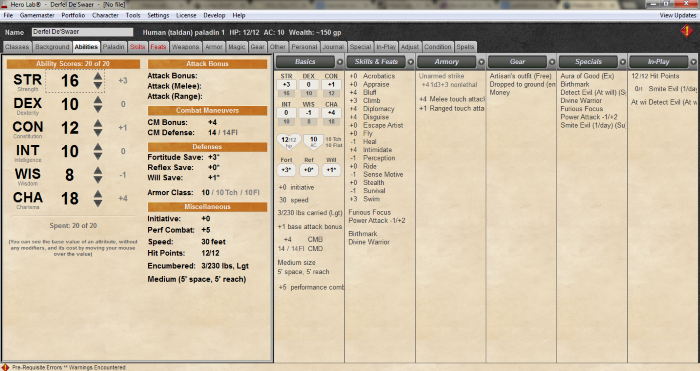Open the Portfolio menu
Image resolution: width=700 pixels, height=371 pixels.
(73, 15)
